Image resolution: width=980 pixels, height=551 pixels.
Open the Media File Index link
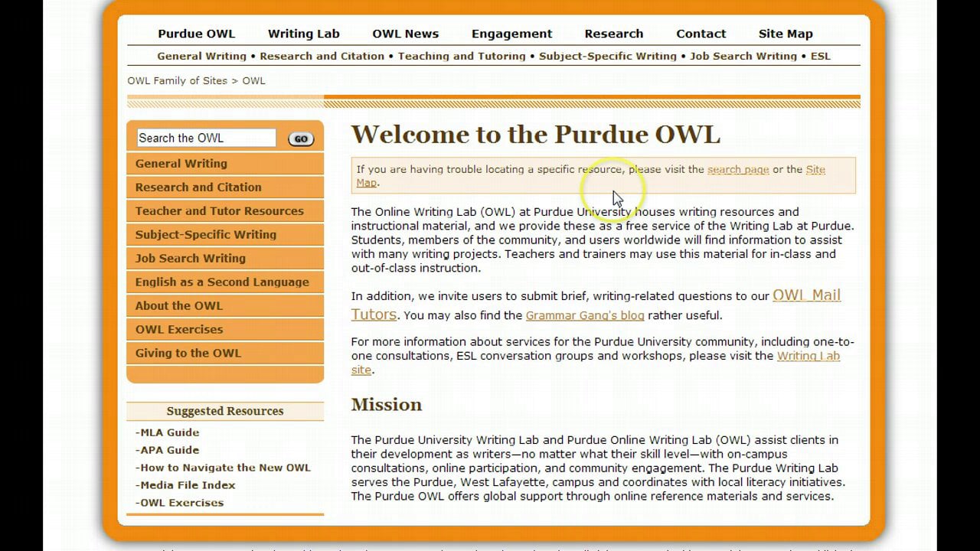[186, 485]
